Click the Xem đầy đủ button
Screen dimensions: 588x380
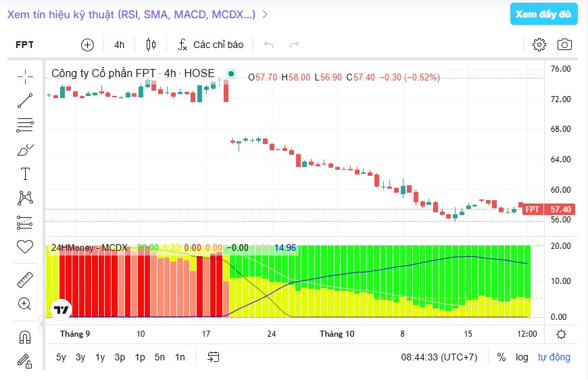coord(544,14)
